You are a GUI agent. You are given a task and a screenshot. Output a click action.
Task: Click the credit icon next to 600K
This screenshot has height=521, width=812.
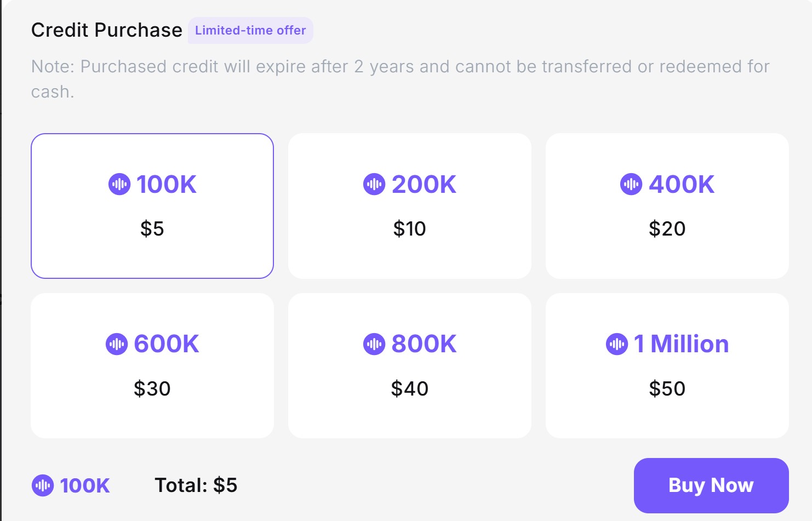pos(117,344)
